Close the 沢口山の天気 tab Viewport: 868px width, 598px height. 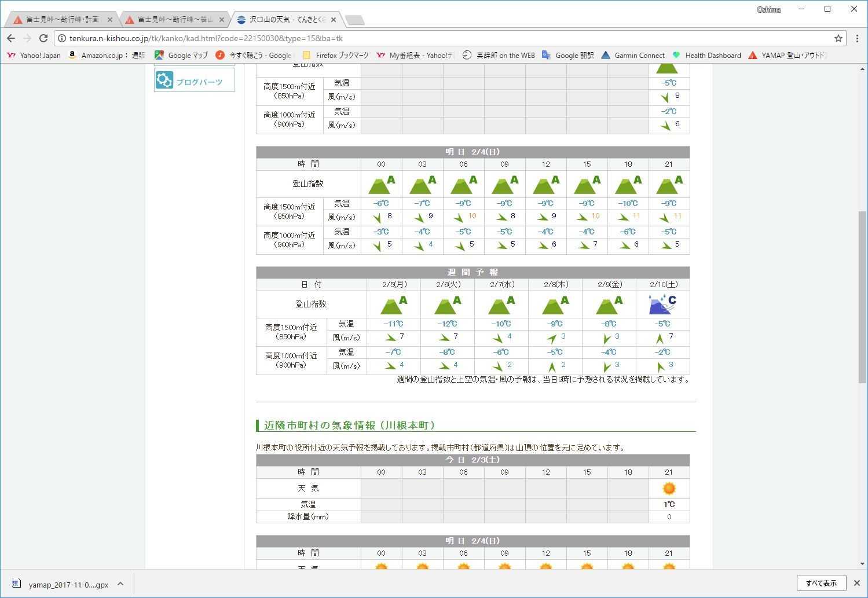333,20
